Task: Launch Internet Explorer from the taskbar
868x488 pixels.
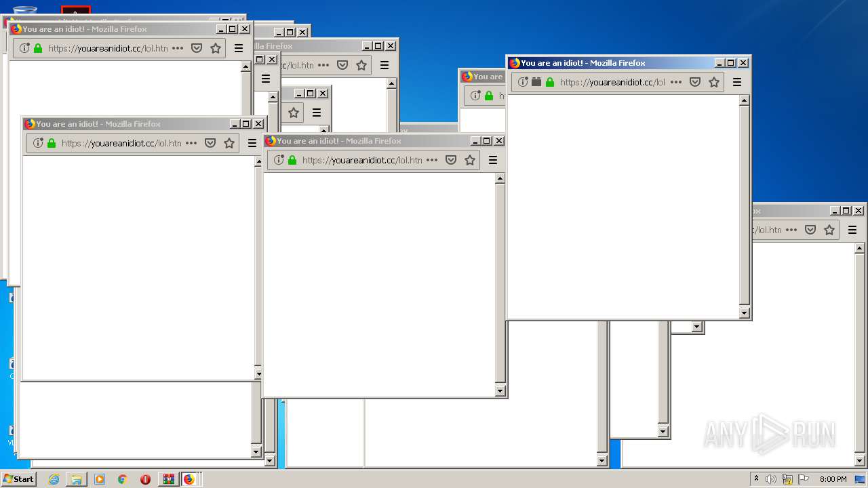Action: (54, 479)
